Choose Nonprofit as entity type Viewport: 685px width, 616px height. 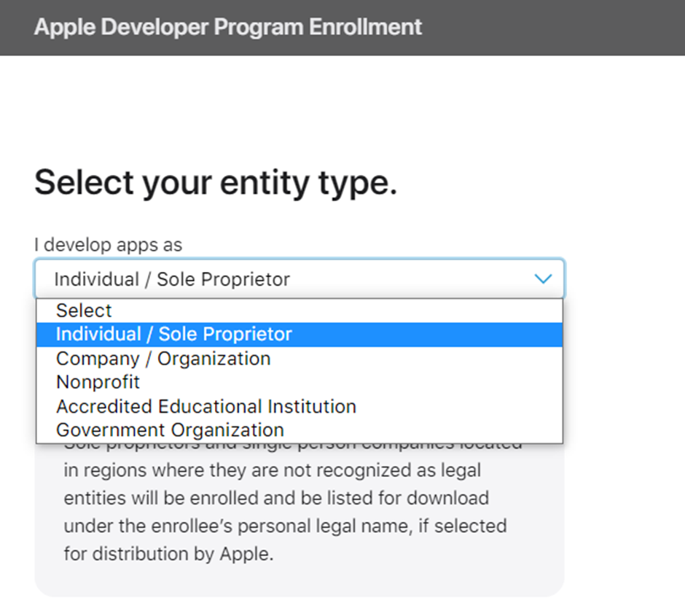coord(98,382)
